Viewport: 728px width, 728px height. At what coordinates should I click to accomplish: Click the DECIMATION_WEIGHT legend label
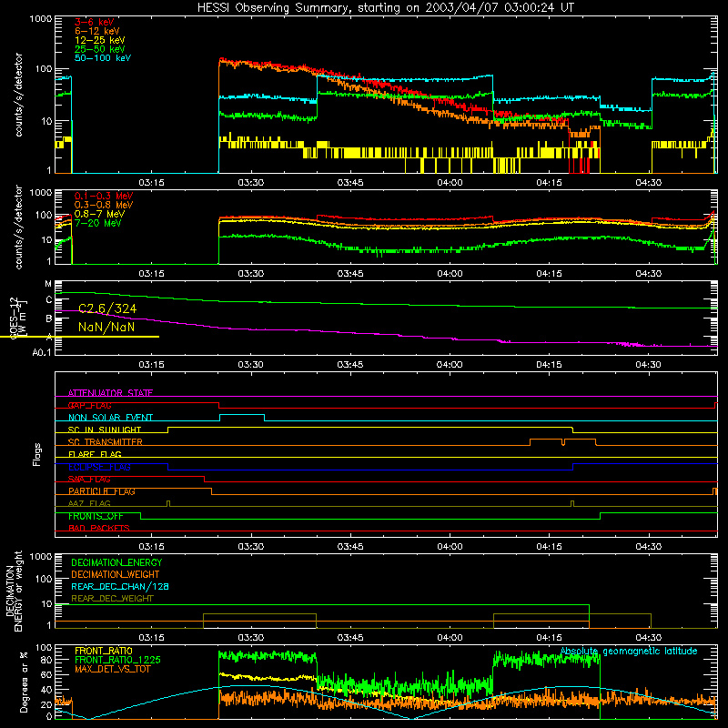116,574
